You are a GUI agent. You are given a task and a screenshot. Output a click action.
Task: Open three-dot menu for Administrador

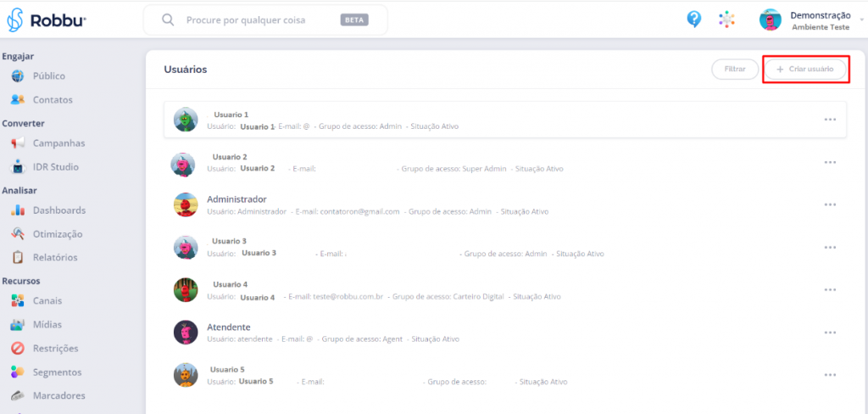(x=830, y=204)
